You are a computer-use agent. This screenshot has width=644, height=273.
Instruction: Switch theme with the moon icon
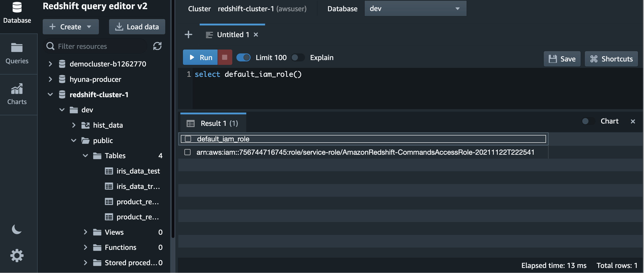click(17, 229)
